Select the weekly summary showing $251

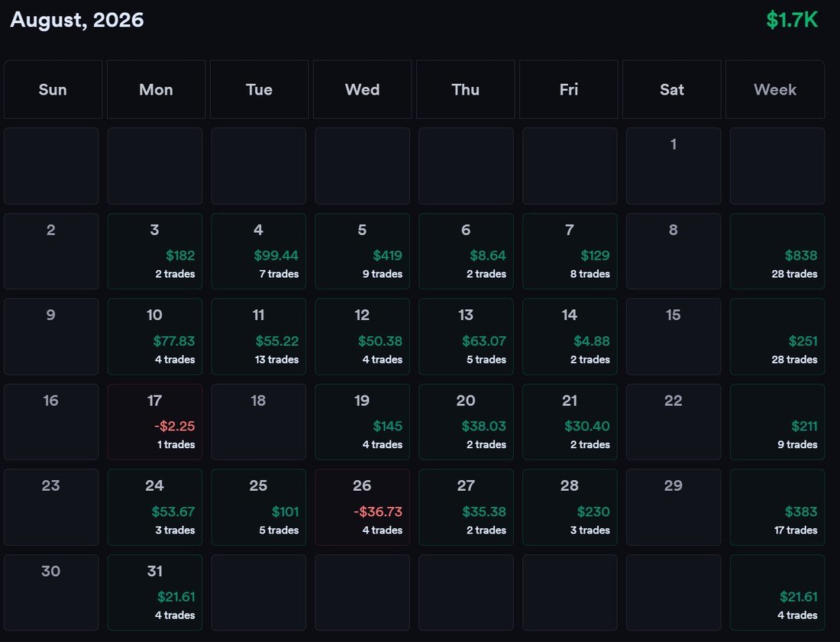(777, 336)
